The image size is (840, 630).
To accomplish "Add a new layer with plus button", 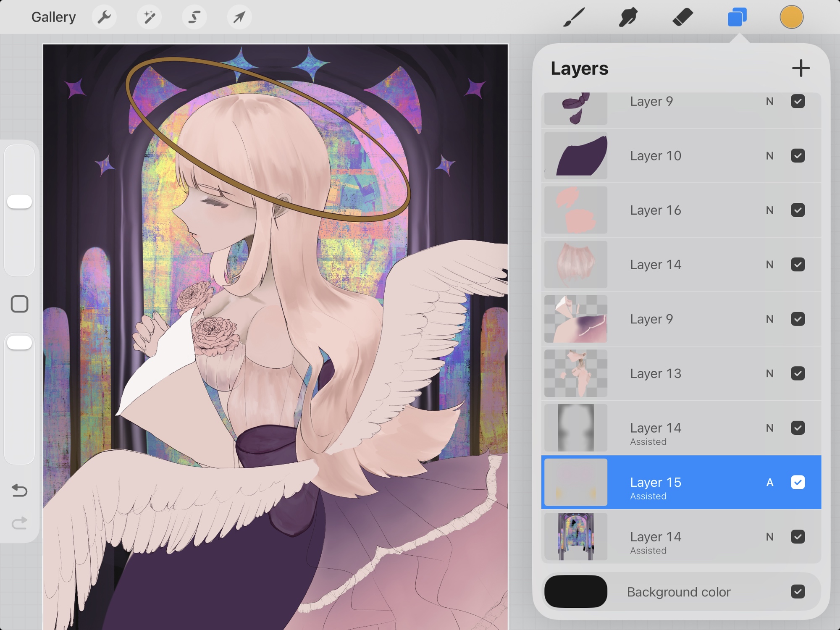I will click(801, 68).
